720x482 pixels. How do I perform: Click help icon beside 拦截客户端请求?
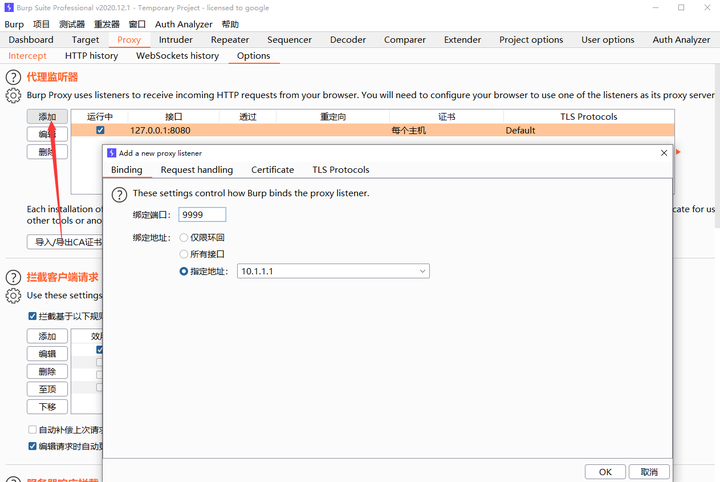pyautogui.click(x=13, y=277)
